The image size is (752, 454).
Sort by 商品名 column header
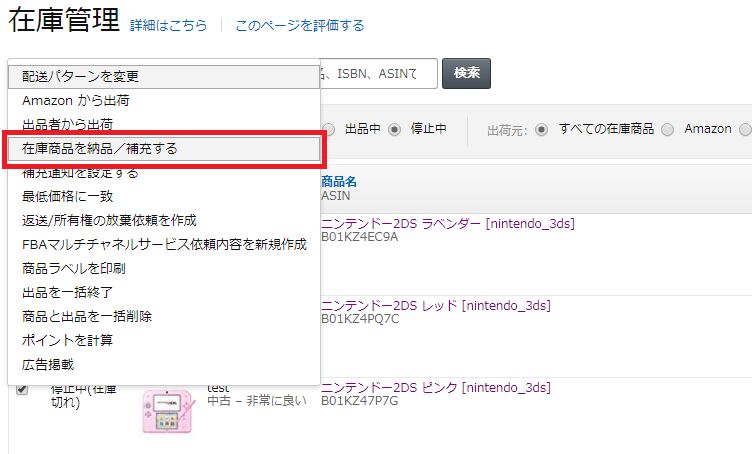click(339, 182)
